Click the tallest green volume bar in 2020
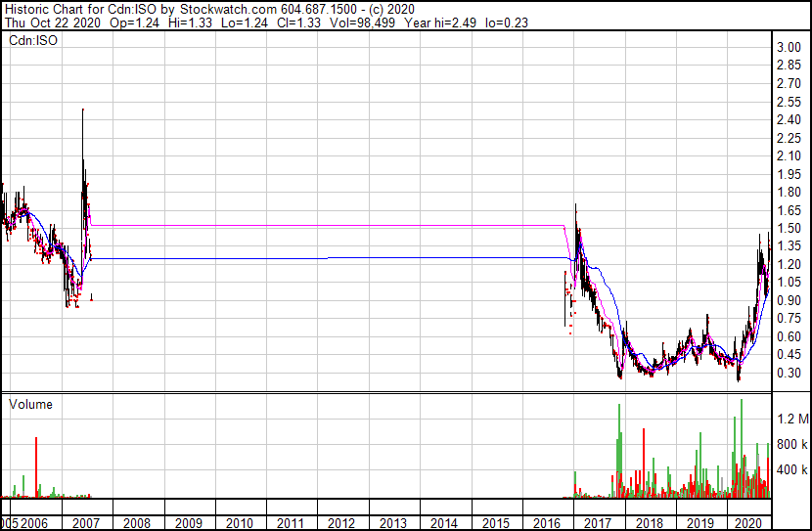This screenshot has height=531, width=812. coord(741,448)
